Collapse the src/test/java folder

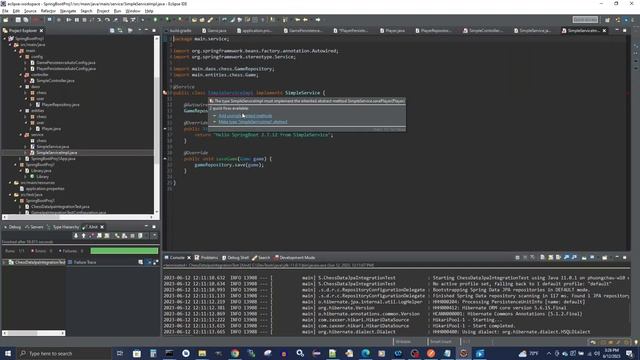(11, 195)
